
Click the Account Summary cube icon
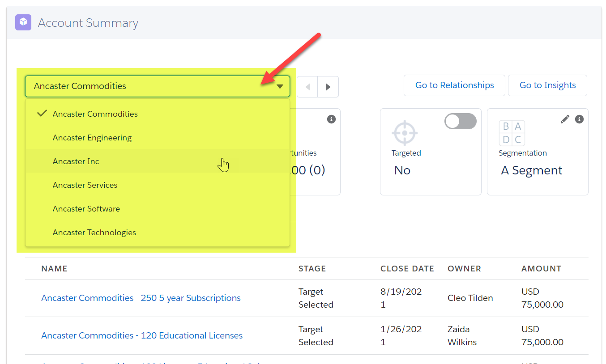[x=23, y=22]
